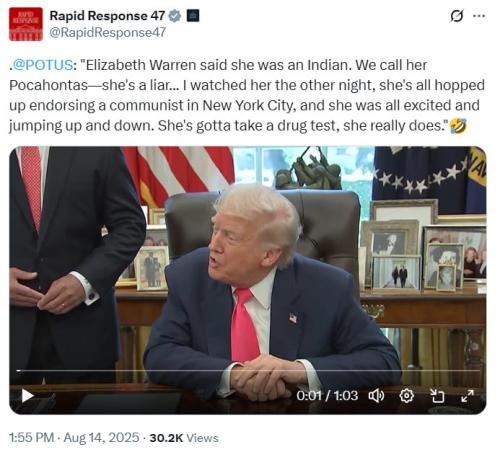Open the @RapidResponse47 handle link
Viewport: 500px width, 460px height.
pos(108,32)
